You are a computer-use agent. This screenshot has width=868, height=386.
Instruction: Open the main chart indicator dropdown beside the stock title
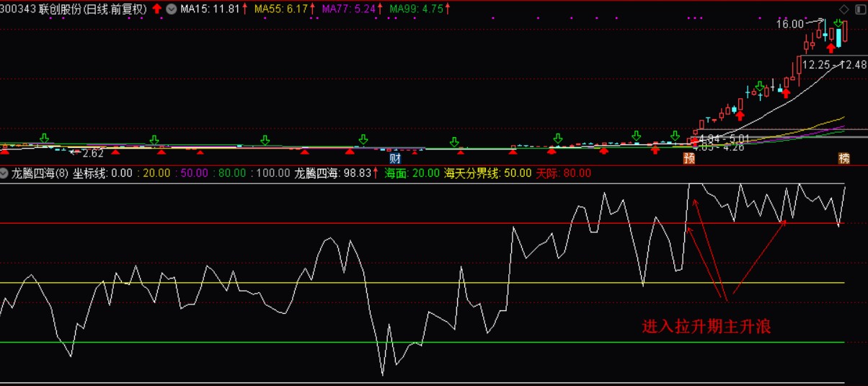tap(171, 9)
